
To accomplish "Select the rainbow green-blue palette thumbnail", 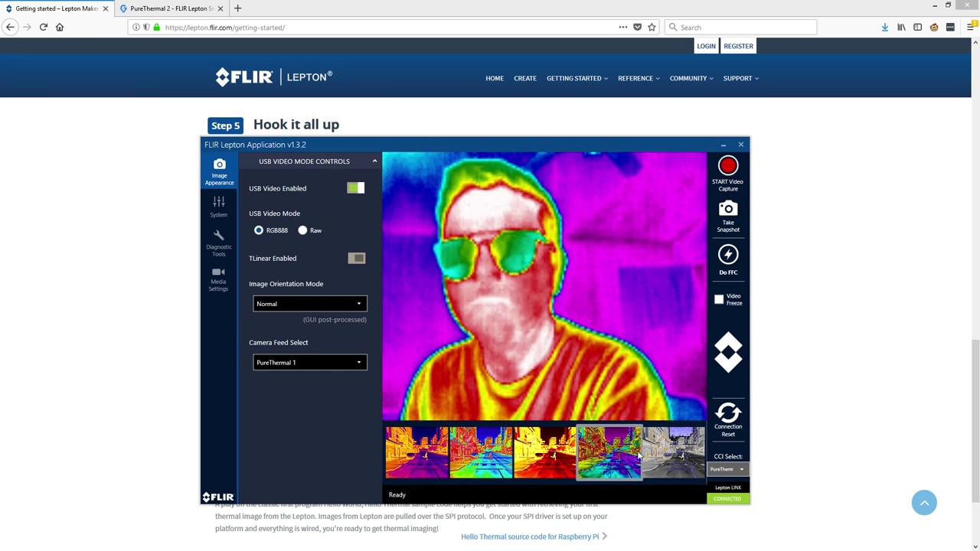I will coord(481,452).
